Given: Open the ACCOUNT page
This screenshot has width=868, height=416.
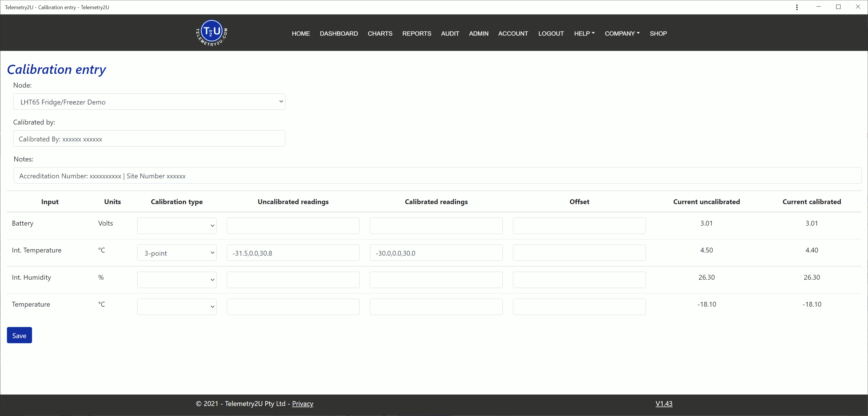Looking at the screenshot, I should point(513,33).
